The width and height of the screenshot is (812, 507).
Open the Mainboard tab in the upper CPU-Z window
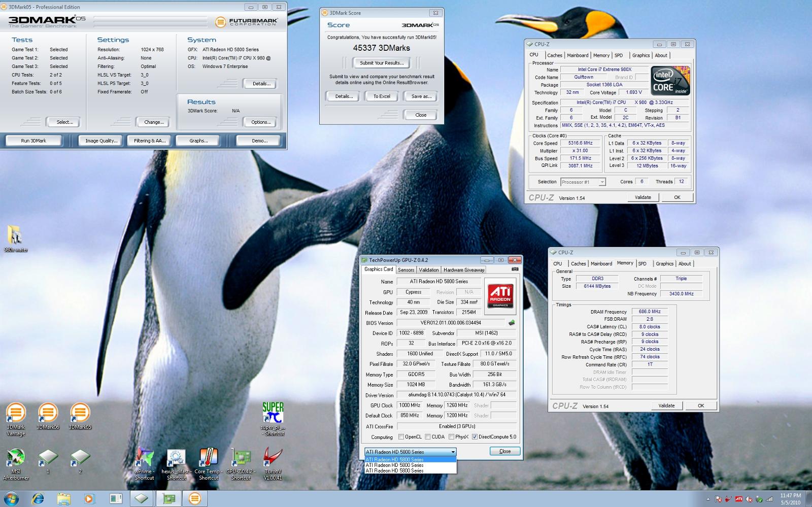[x=578, y=55]
